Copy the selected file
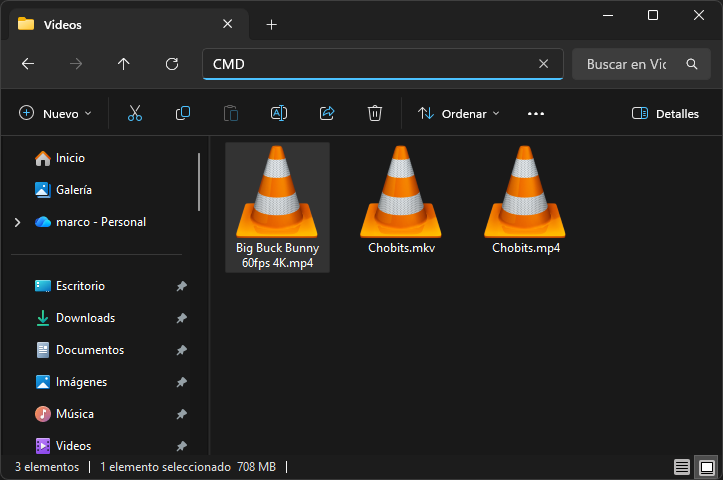 pos(183,113)
